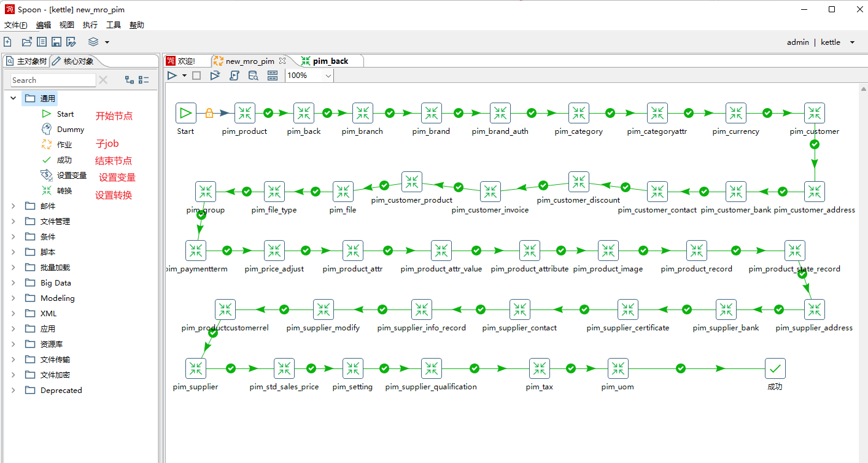This screenshot has height=463, width=868.
Task: Open the 文件(F) menu
Action: point(15,25)
